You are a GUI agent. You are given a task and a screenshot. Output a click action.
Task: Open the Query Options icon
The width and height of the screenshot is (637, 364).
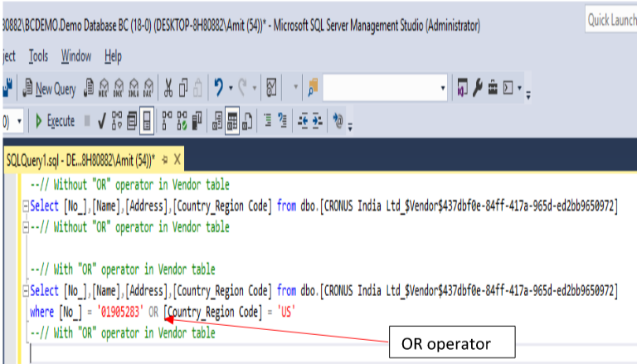coord(132,121)
